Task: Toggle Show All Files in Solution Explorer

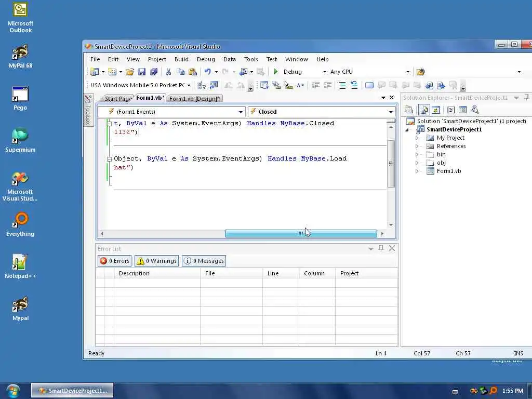Action: (424, 110)
